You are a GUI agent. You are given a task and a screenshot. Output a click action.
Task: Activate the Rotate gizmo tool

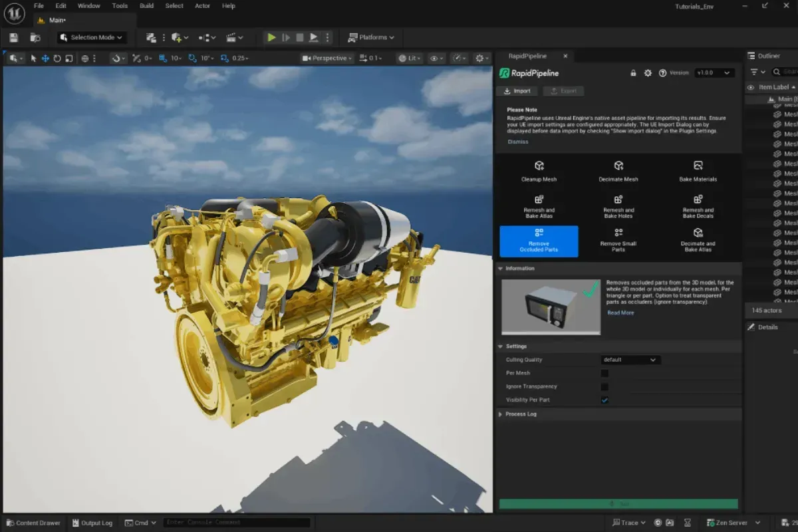(57, 59)
